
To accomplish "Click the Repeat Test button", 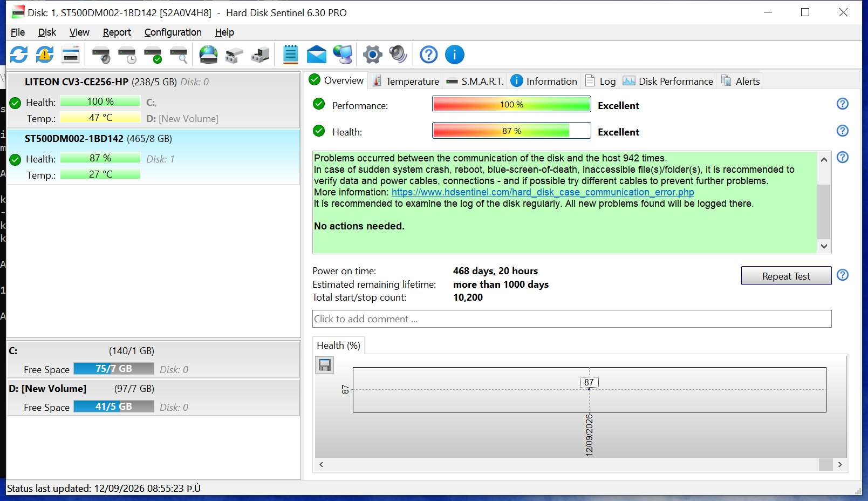I will [786, 276].
